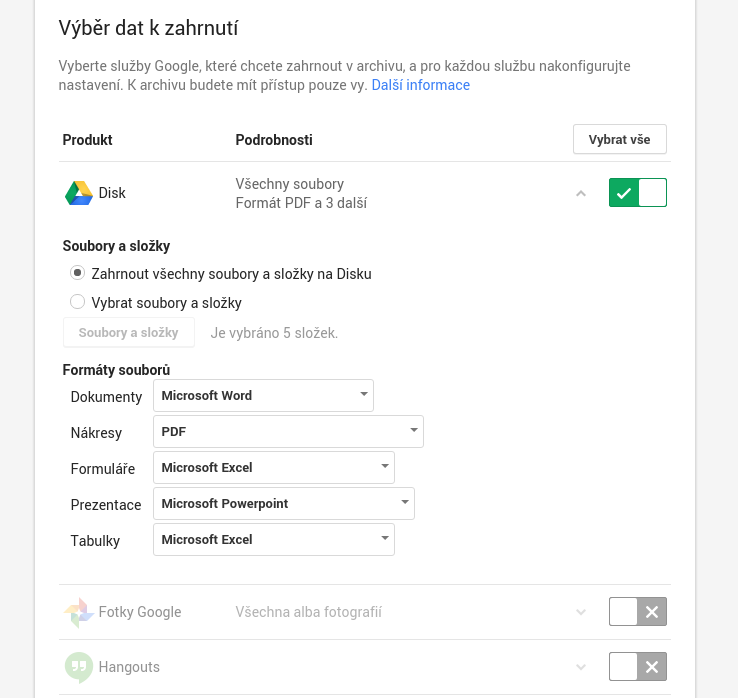
Task: Expand the Hangouts options chevron
Action: click(581, 667)
